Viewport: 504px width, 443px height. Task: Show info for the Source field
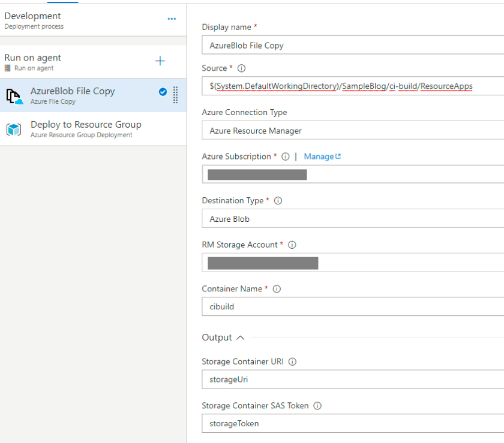point(241,68)
